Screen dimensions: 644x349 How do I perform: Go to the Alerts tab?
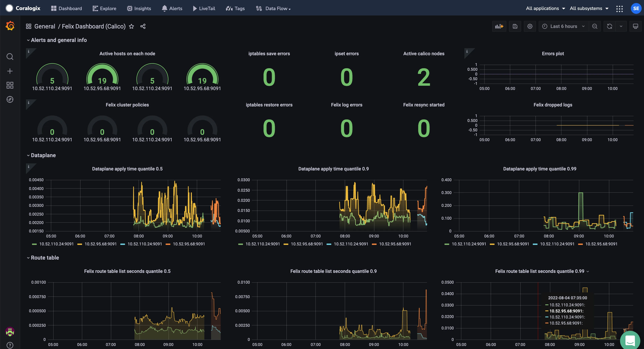[172, 8]
